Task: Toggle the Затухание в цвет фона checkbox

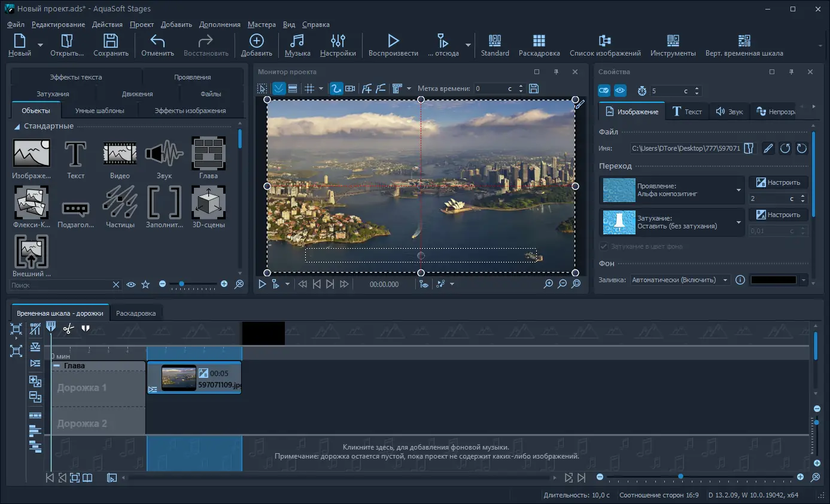Action: click(604, 247)
